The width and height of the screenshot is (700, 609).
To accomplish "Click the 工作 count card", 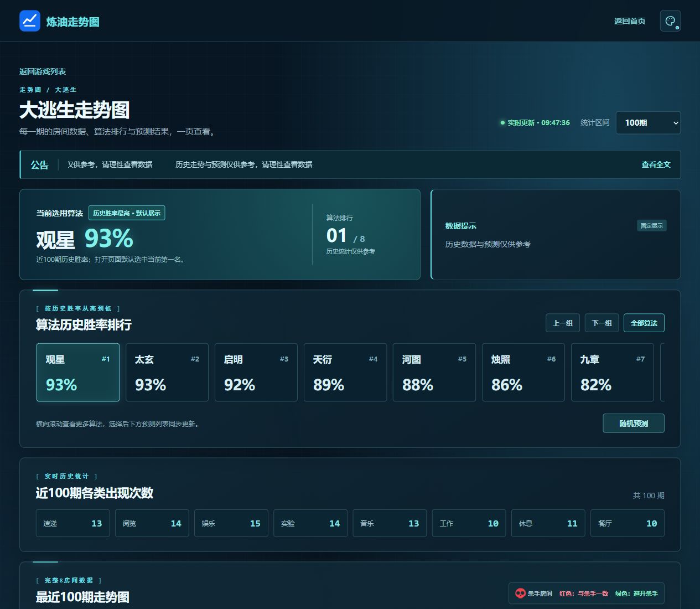I will pos(469,523).
